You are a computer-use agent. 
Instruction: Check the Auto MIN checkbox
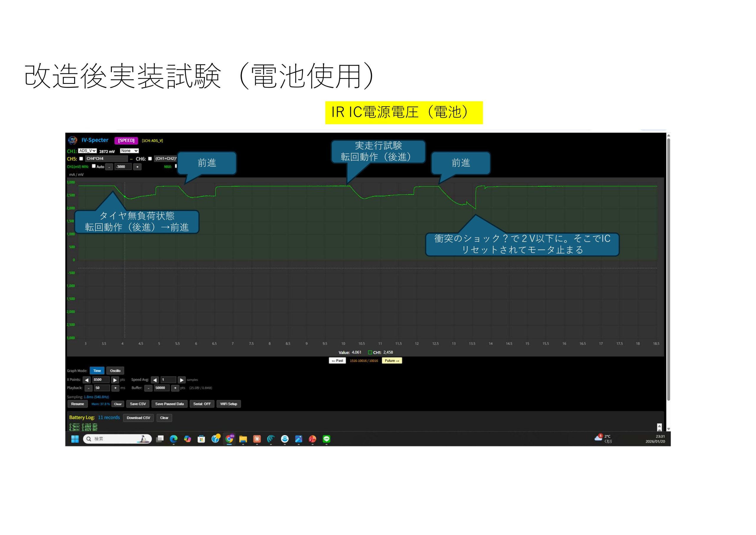pos(94,166)
